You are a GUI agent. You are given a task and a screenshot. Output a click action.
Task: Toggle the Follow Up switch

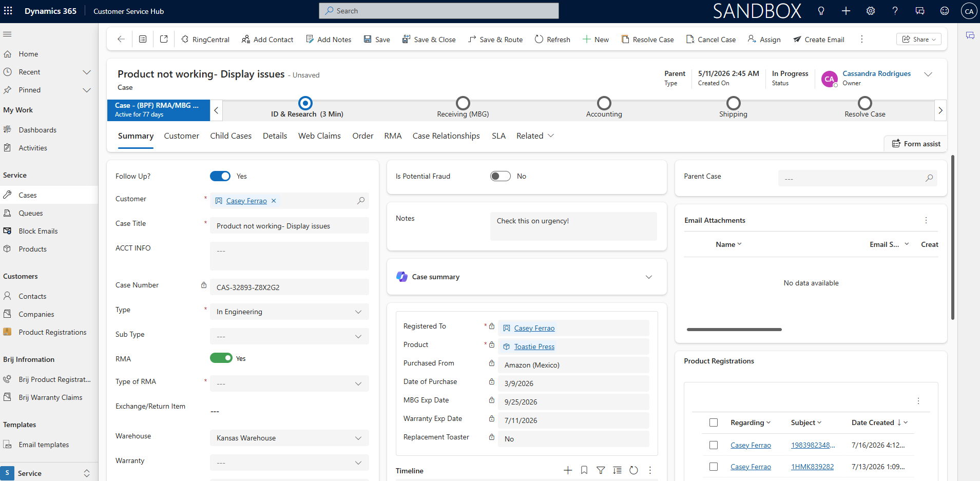(x=220, y=176)
